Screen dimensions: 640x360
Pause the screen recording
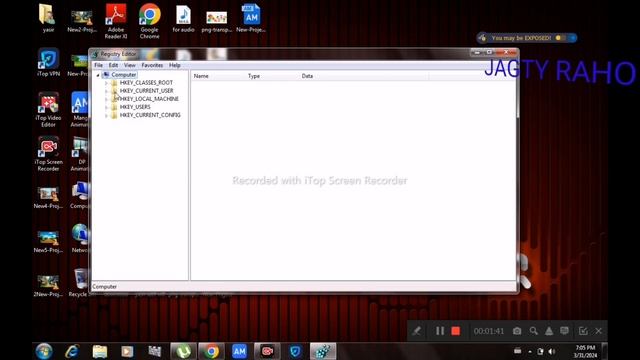coord(440,331)
